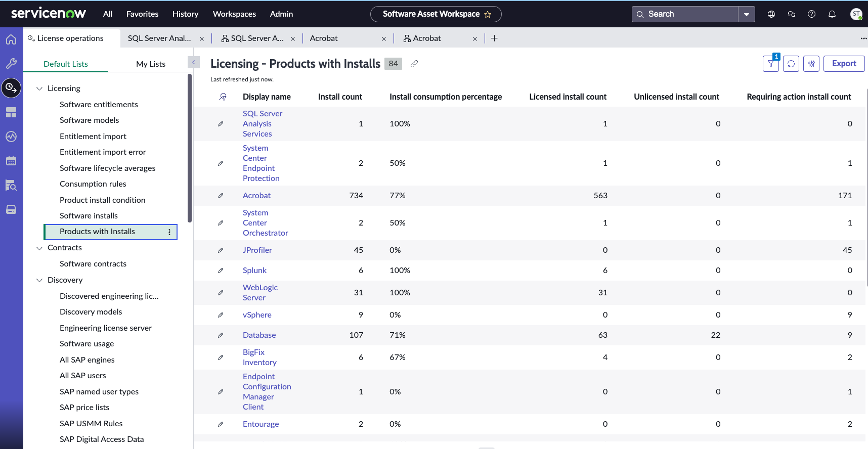Open the Favorites menu
The height and width of the screenshot is (449, 868).
tap(142, 14)
